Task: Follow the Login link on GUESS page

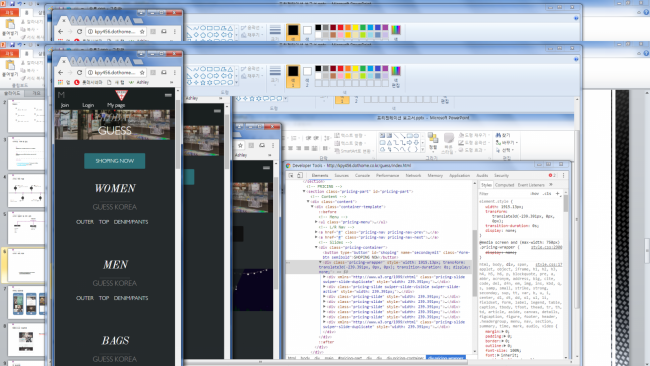Action: (x=88, y=105)
